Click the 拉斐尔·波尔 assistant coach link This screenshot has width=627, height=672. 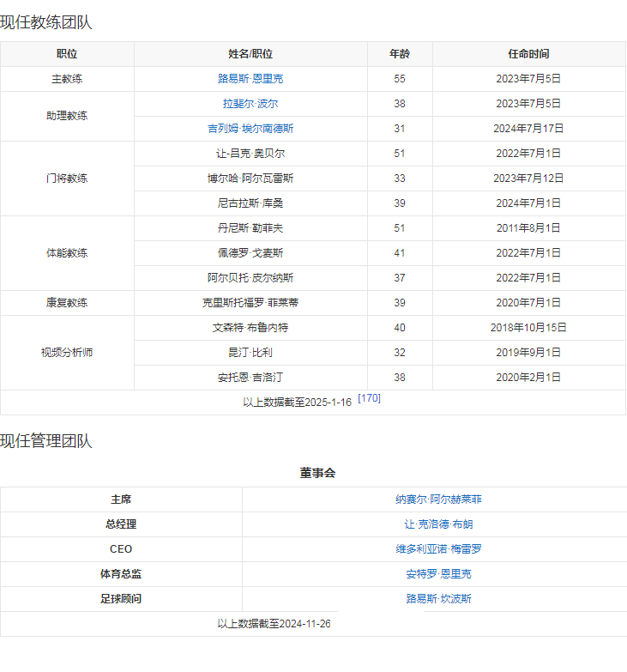pyautogui.click(x=250, y=104)
